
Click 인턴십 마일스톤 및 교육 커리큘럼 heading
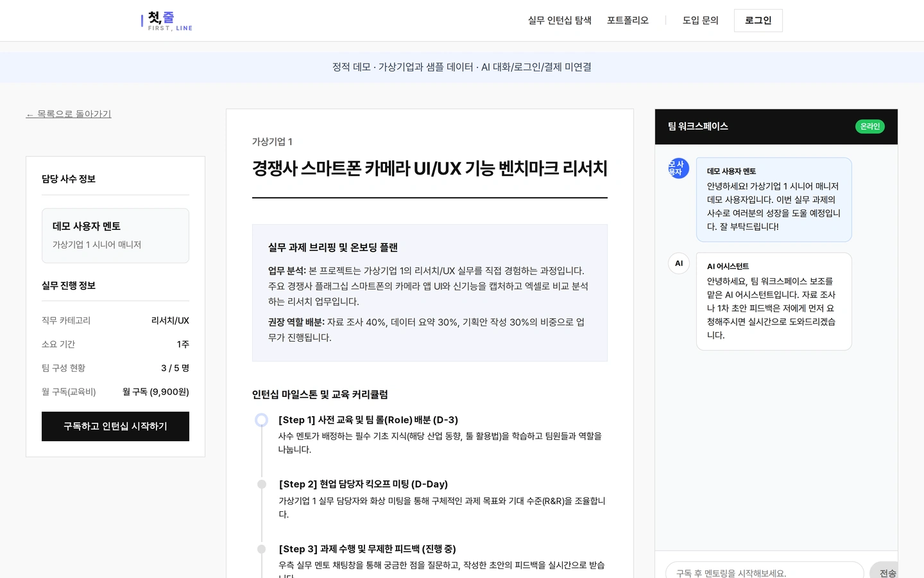(x=320, y=394)
